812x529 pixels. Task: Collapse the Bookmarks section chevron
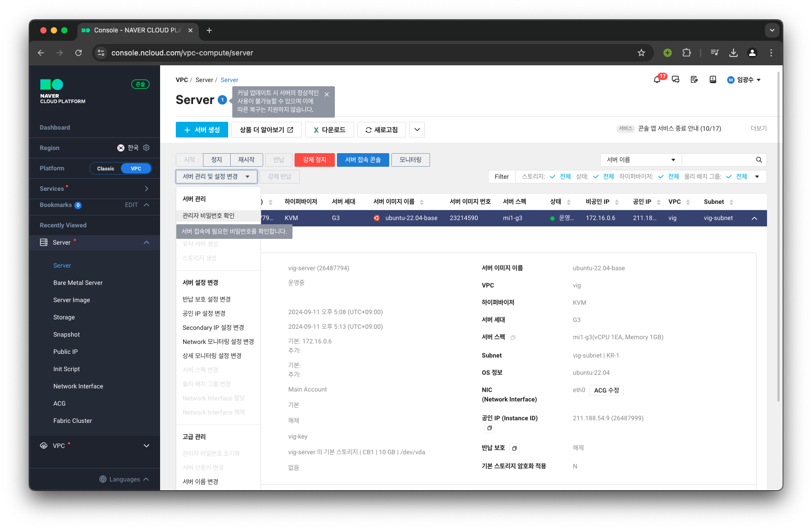click(146, 205)
